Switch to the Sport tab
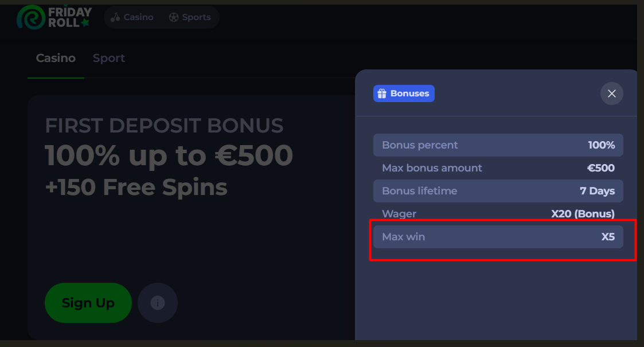Image resolution: width=644 pixels, height=347 pixels. click(109, 58)
